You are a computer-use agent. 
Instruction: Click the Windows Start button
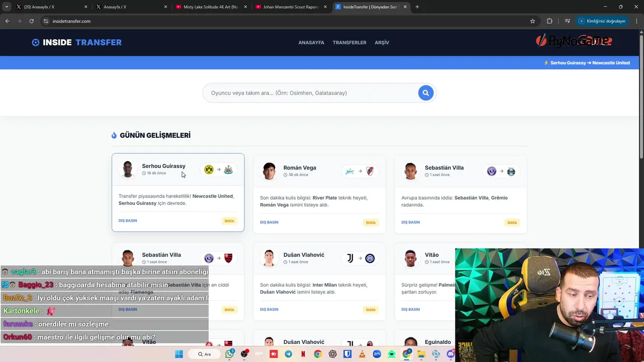[179, 354]
